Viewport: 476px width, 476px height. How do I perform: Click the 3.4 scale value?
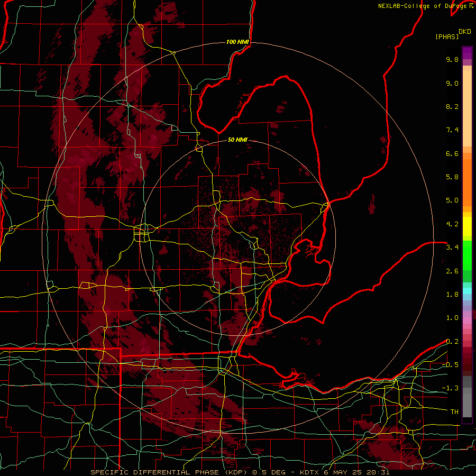pos(452,248)
